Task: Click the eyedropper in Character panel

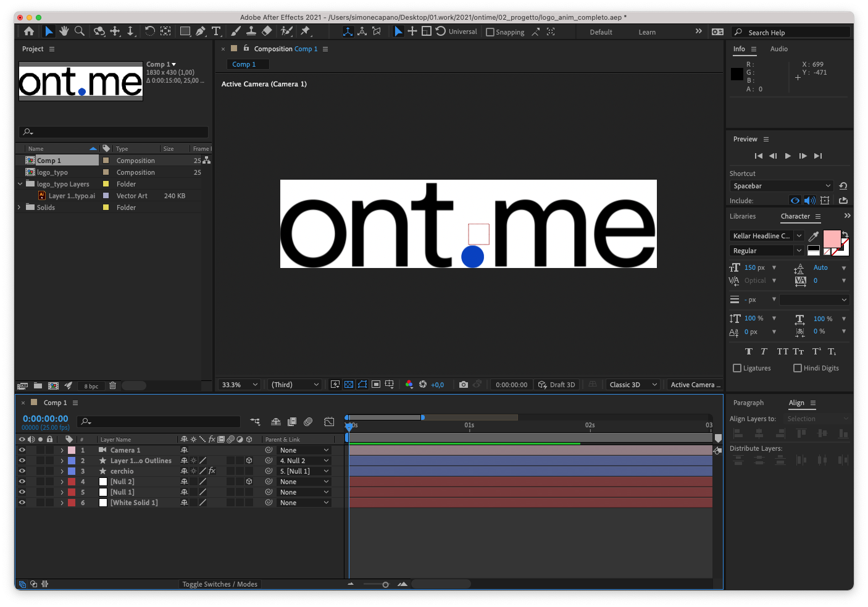Action: tap(814, 236)
